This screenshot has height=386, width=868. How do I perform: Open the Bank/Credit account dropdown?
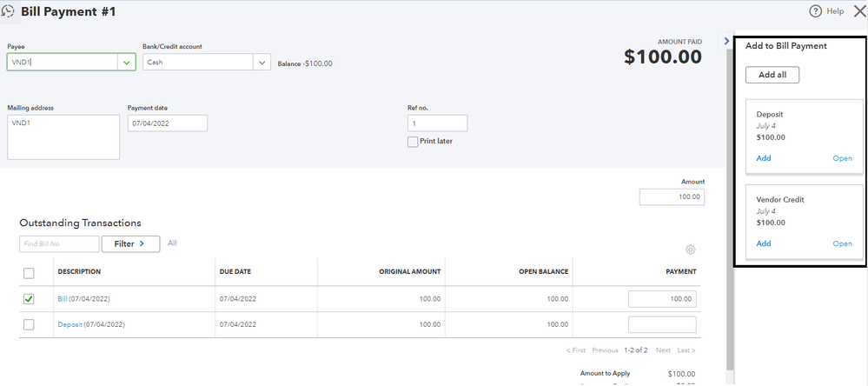click(262, 63)
